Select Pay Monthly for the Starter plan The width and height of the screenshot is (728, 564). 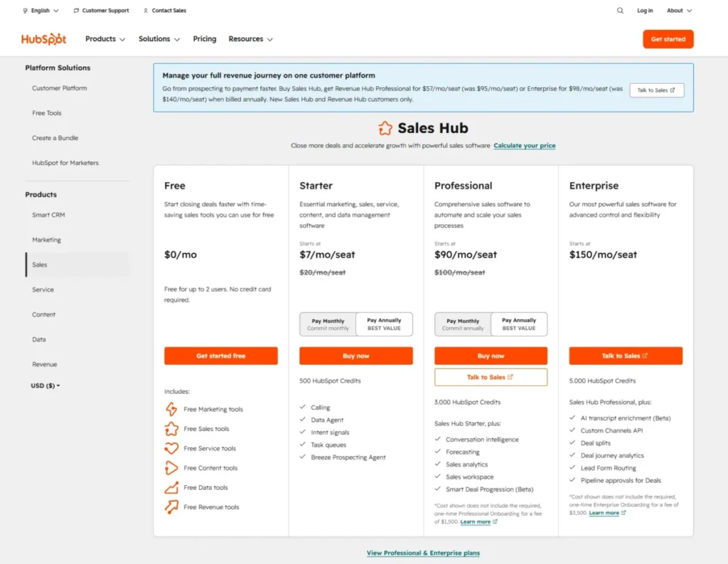[x=328, y=324]
